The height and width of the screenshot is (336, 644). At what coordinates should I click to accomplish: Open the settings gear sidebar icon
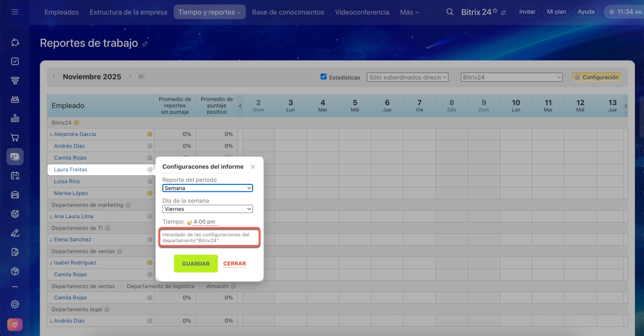[x=15, y=304]
